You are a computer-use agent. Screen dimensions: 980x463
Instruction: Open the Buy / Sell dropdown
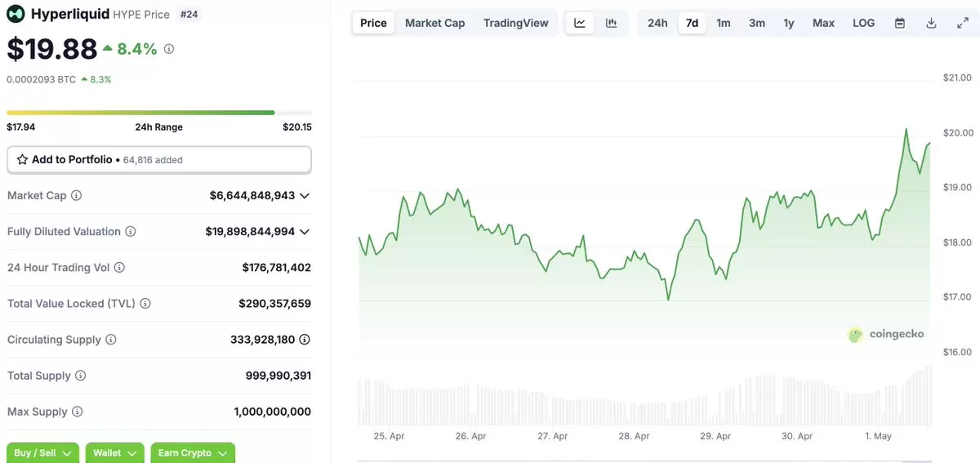tap(43, 453)
